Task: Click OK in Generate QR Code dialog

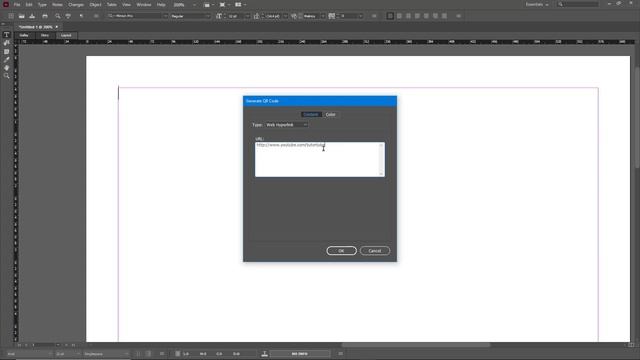Action: tap(341, 251)
